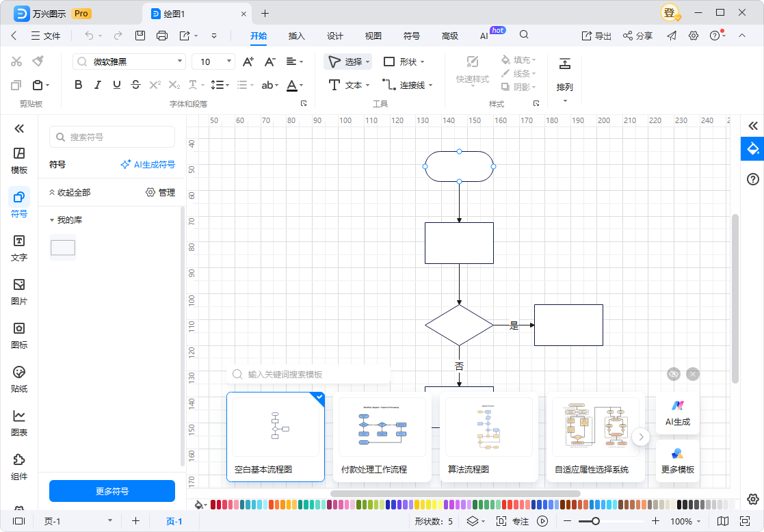The image size is (764, 532).
Task: Switch to the 设计 ribbon tab
Action: pyautogui.click(x=334, y=36)
